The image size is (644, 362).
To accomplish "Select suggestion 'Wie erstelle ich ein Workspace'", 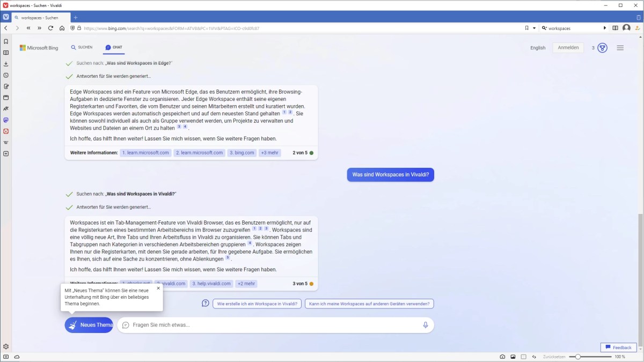I will pos(257,304).
